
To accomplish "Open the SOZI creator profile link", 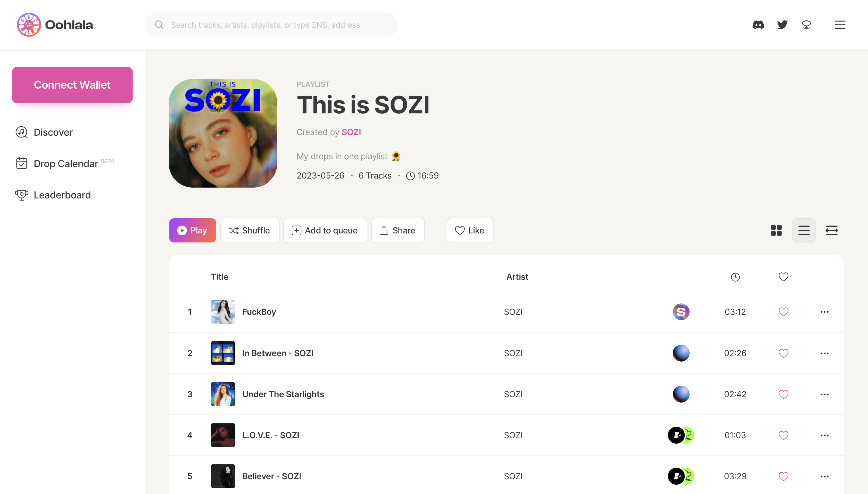I will (x=351, y=132).
